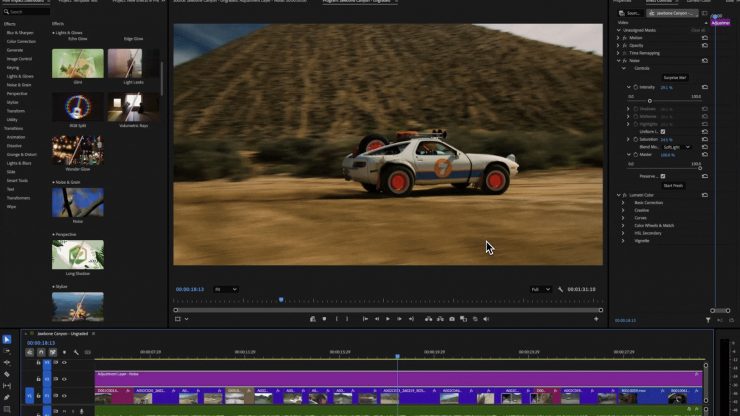740x416 pixels.
Task: Expand the Opacity effect
Action: pyautogui.click(x=618, y=45)
